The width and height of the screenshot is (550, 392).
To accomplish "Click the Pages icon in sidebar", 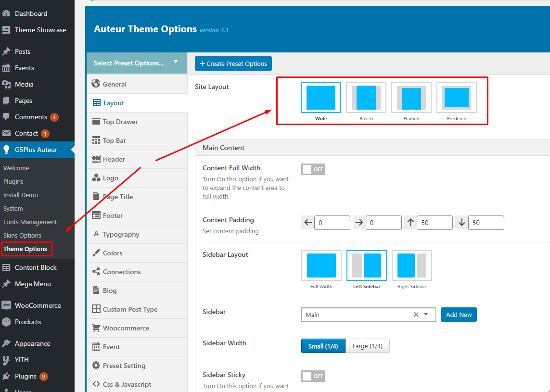I will click(x=6, y=101).
